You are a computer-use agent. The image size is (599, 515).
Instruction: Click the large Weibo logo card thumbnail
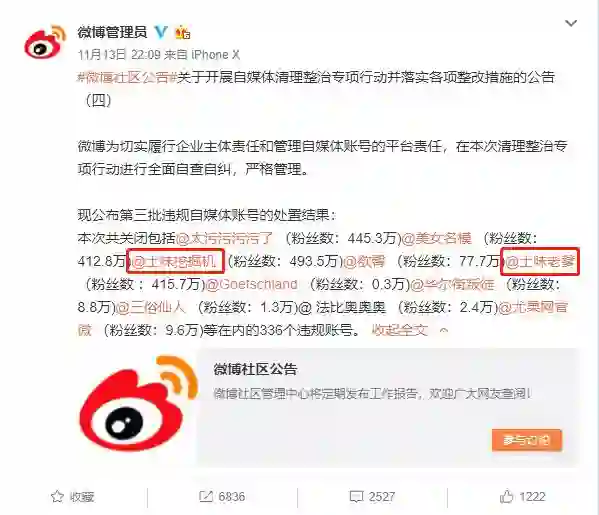tap(138, 406)
